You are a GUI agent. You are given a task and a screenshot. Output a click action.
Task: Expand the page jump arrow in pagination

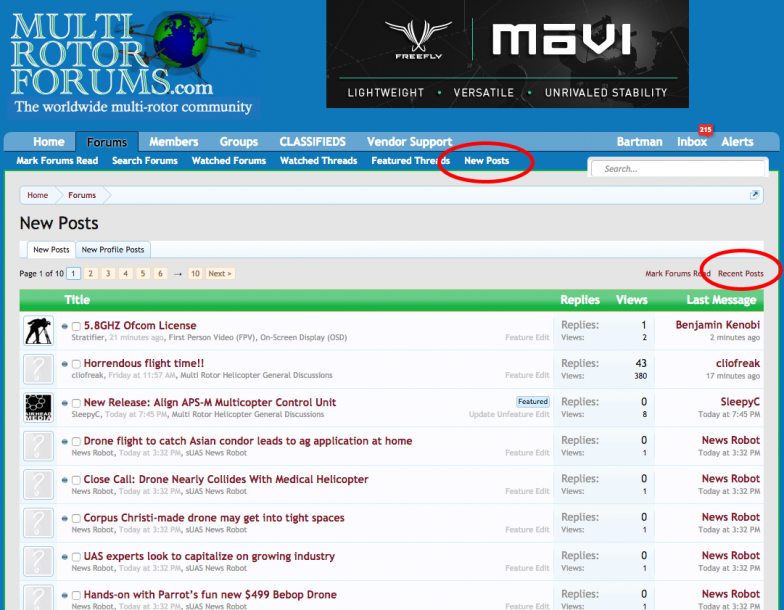pos(178,274)
